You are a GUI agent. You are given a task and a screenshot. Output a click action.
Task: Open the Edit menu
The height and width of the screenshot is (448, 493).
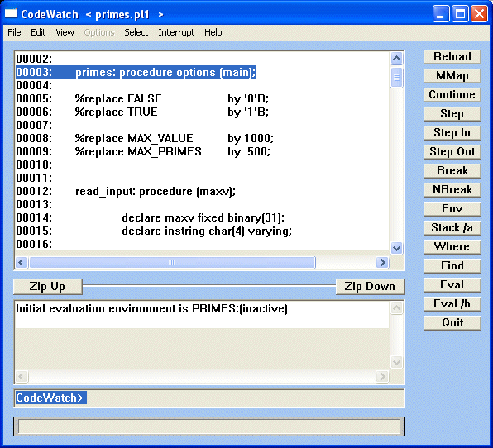pos(38,32)
